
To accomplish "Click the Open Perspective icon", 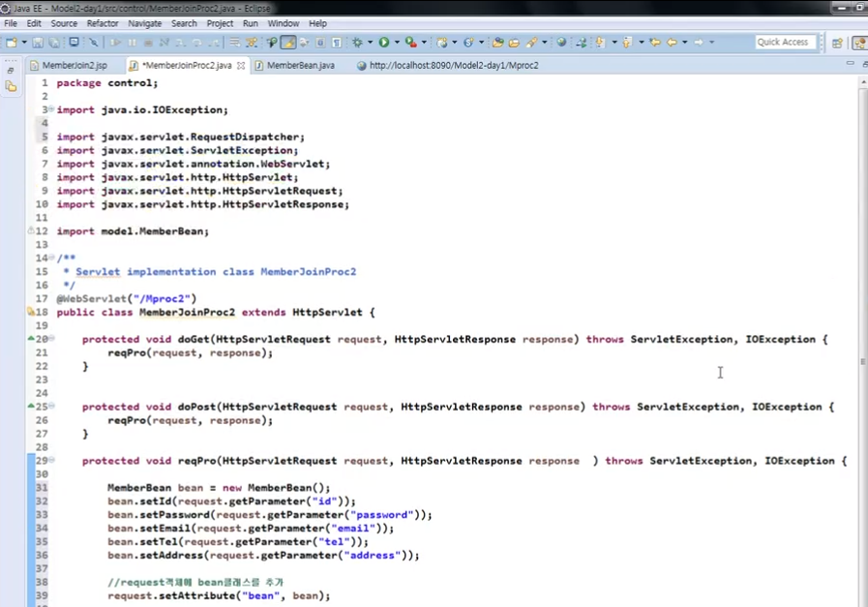I will [838, 43].
